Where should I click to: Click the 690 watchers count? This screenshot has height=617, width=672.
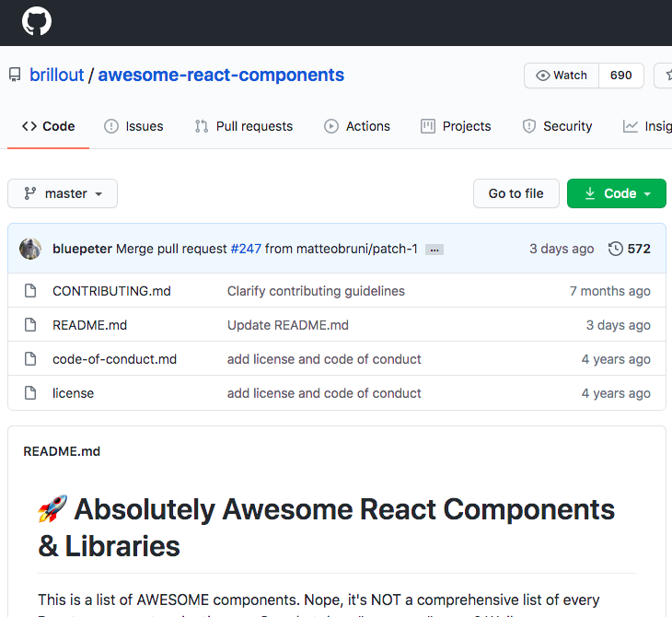(621, 76)
